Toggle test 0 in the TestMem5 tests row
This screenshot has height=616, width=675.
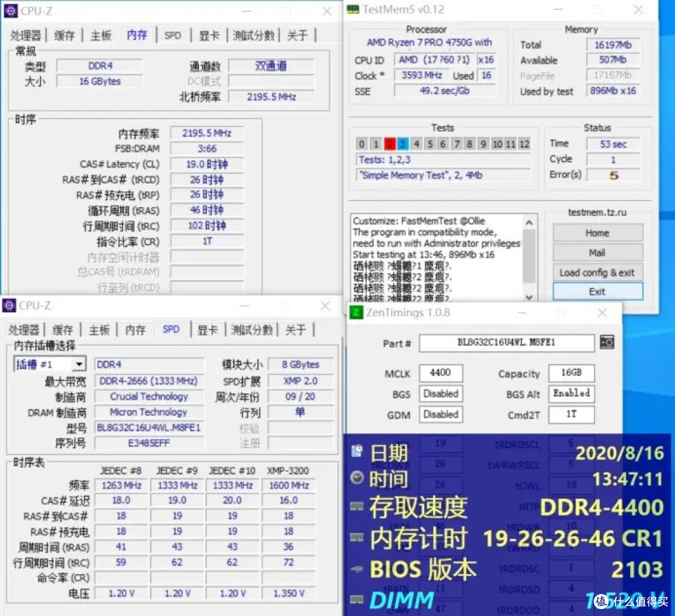pos(361,144)
